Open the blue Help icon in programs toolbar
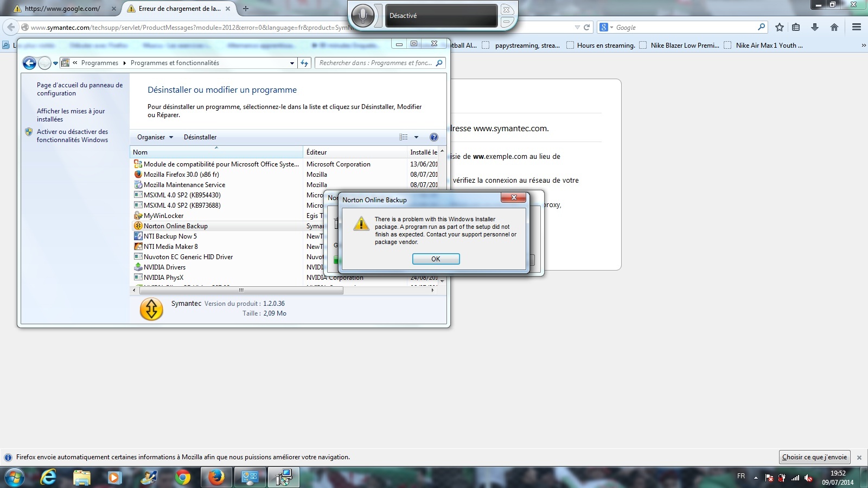 (x=434, y=137)
